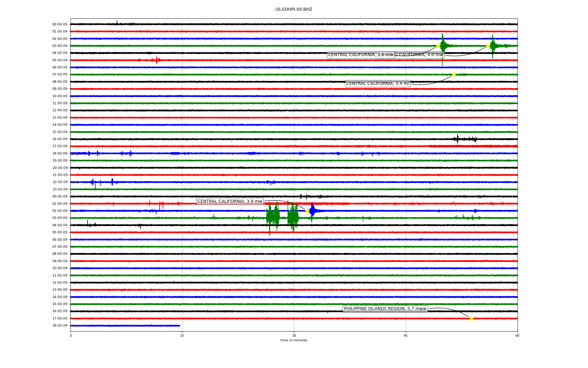The image size is (588, 368).
Task: Click the 45 tick label on the time axis
Action: pos(406,335)
